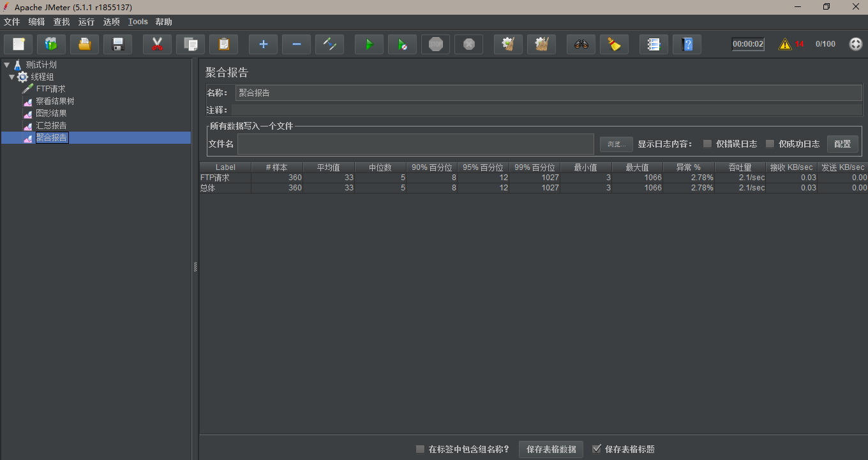This screenshot has height=460, width=868.
Task: Open the Templates toolbar icon
Action: (x=51, y=44)
